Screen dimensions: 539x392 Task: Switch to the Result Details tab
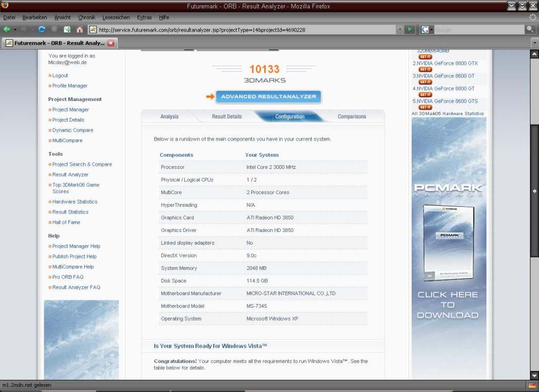(226, 116)
